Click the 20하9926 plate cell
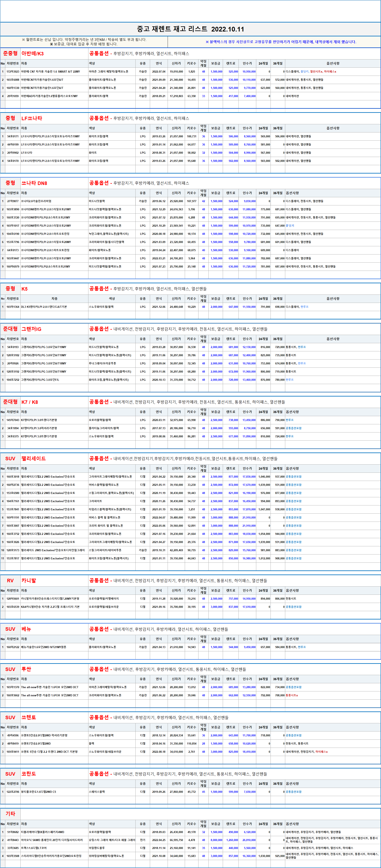 point(13,364)
